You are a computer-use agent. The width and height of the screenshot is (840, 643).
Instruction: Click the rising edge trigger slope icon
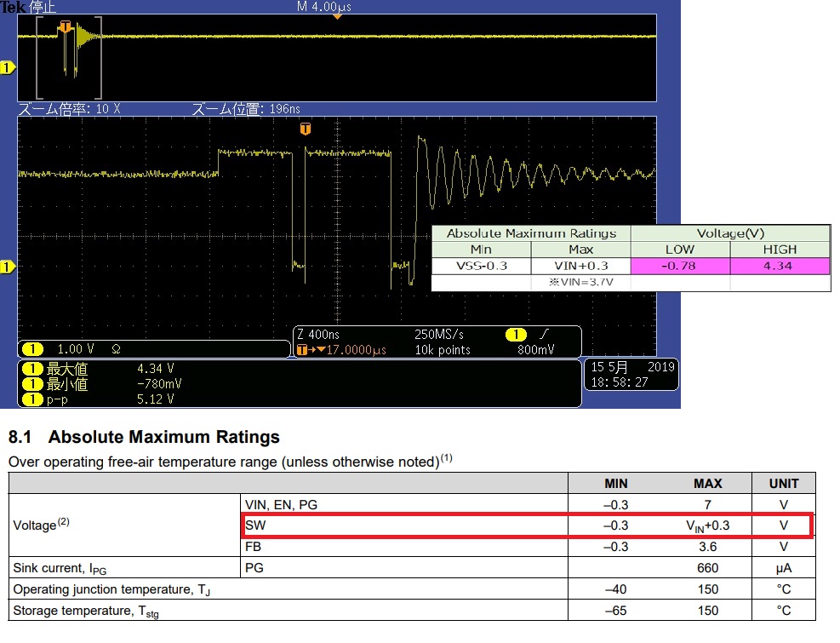click(x=544, y=334)
